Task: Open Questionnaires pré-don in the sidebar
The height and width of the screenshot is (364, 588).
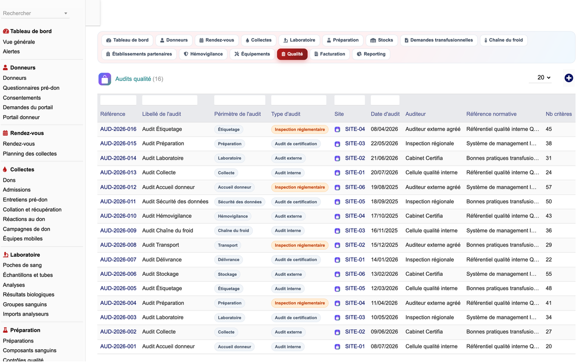Action: [x=31, y=88]
